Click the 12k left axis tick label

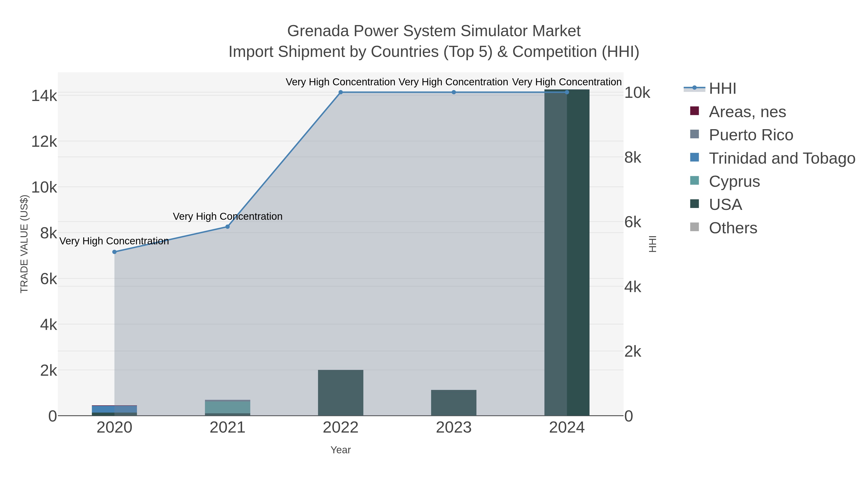coord(44,141)
